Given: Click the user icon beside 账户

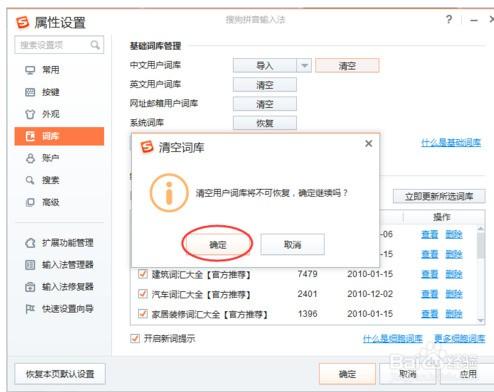Looking at the screenshot, I should pyautogui.click(x=30, y=158).
